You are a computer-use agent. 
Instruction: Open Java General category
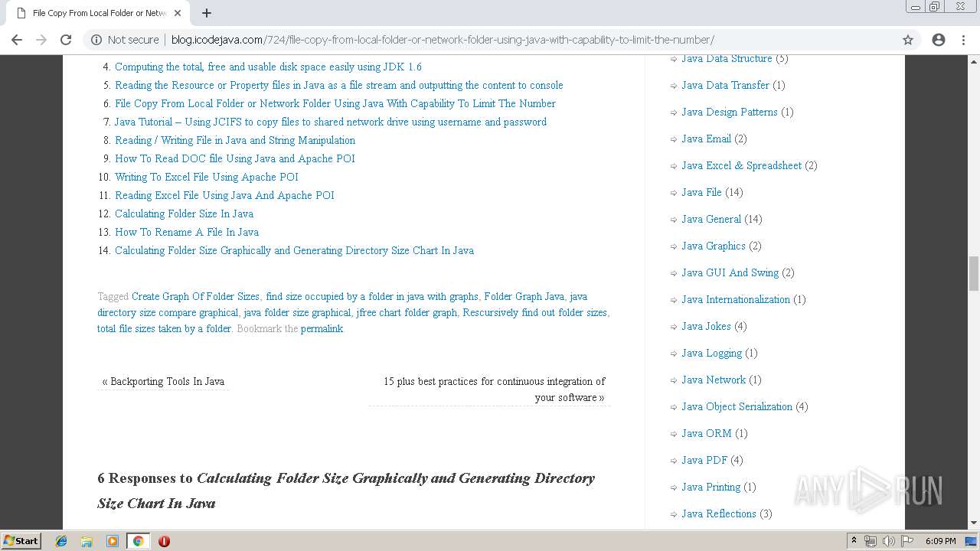(711, 220)
